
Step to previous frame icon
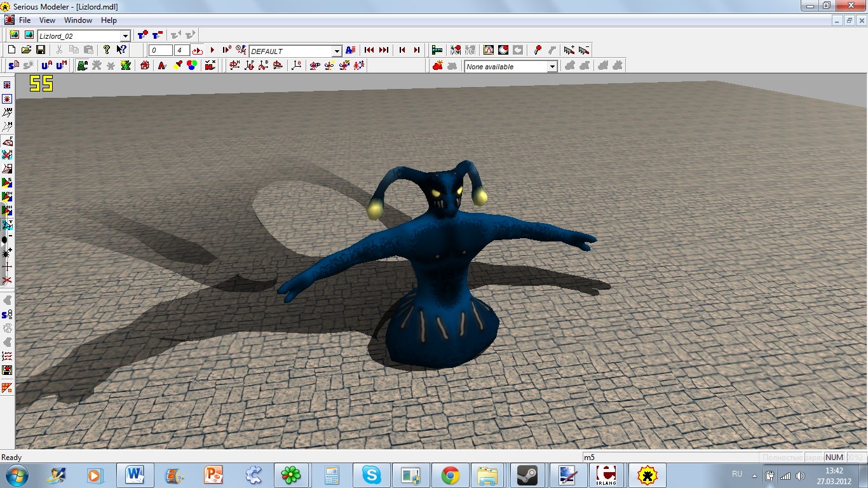pos(402,50)
